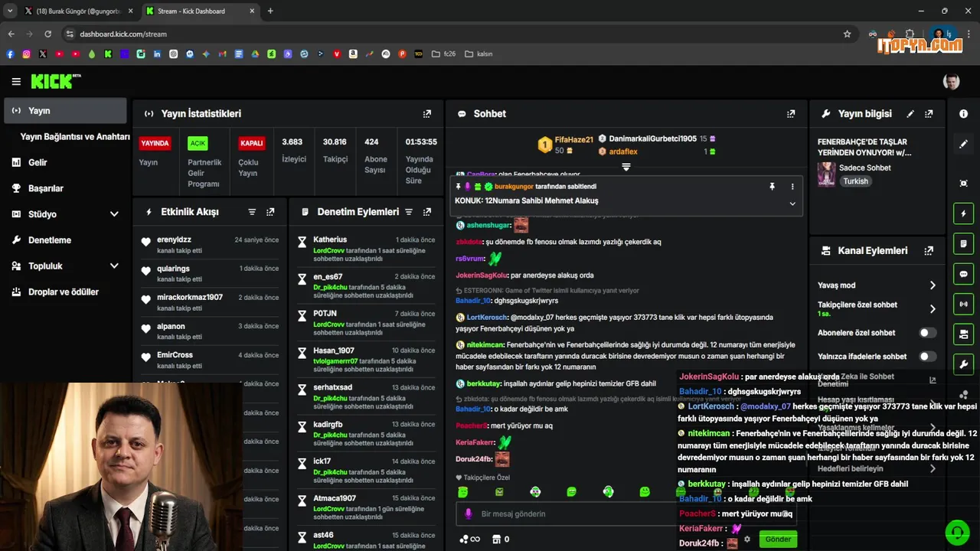
Task: Pop out the Sohbet chat panel
Action: coord(791,114)
